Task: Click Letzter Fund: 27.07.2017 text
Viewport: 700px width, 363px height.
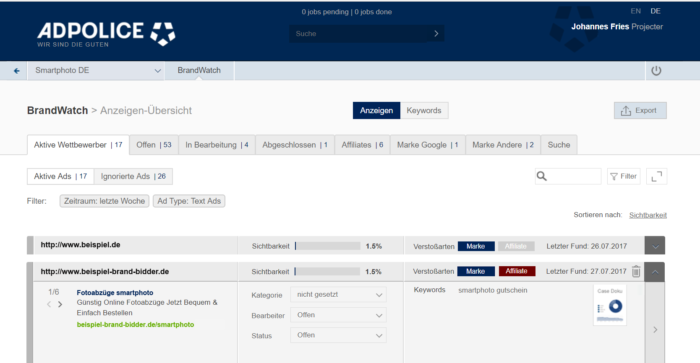Action: (x=586, y=271)
